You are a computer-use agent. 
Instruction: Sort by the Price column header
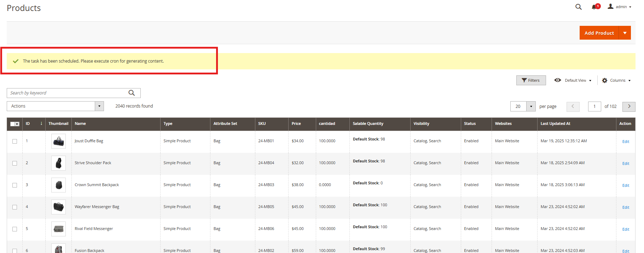[x=302, y=123]
